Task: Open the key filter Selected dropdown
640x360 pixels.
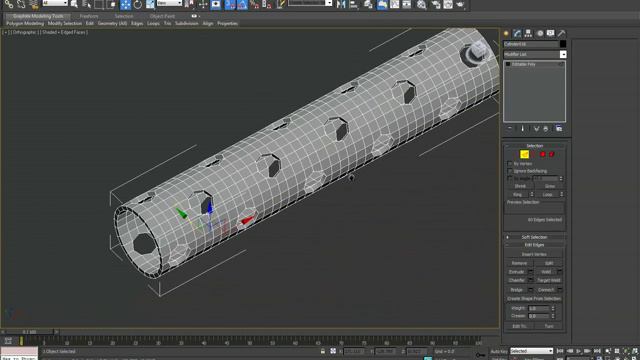Action: tap(531, 351)
